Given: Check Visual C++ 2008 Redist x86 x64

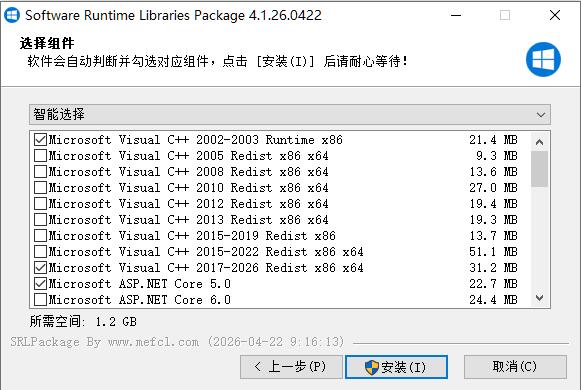Looking at the screenshot, I should (40, 171).
